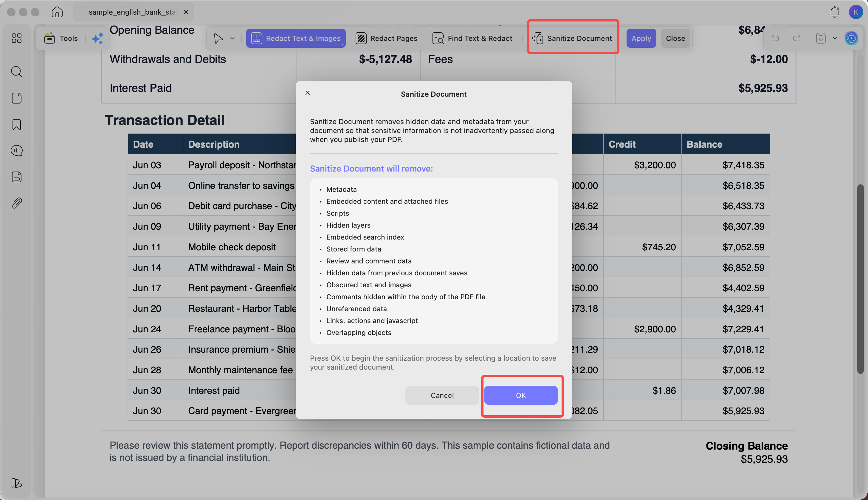Screen dimensions: 868x500
Task: Open Find Text & Redact
Action: pos(472,38)
